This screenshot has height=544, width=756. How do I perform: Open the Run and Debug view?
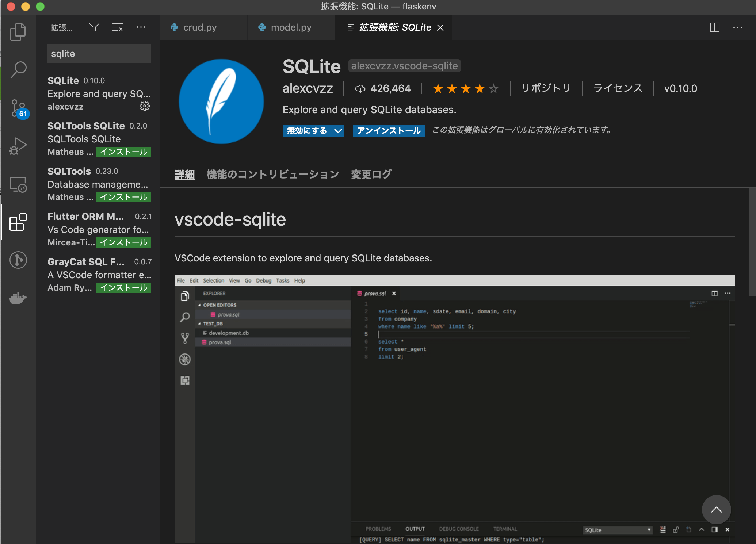tap(18, 145)
